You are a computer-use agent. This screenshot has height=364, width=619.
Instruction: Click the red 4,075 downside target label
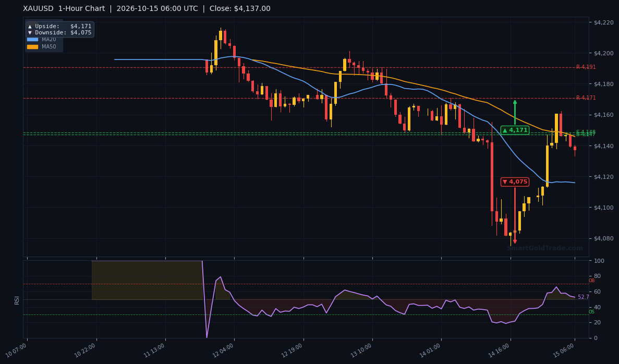tap(515, 181)
